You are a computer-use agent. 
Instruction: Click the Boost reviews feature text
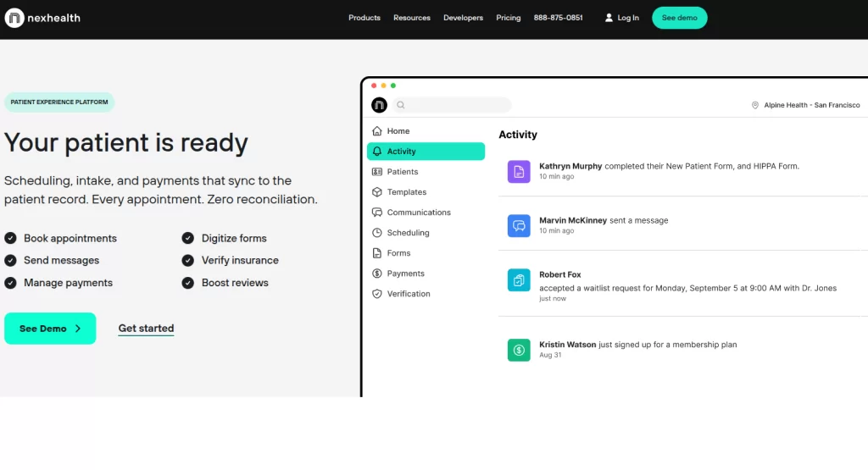(235, 283)
